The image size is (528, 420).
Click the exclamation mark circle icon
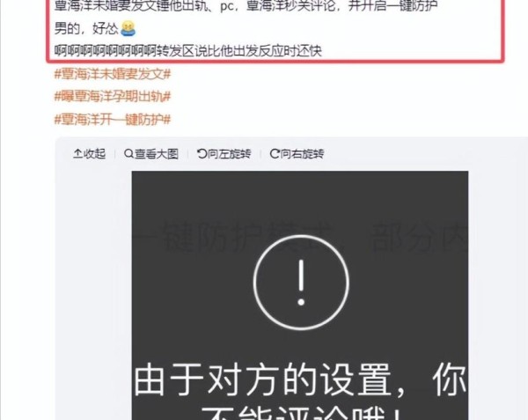[301, 283]
